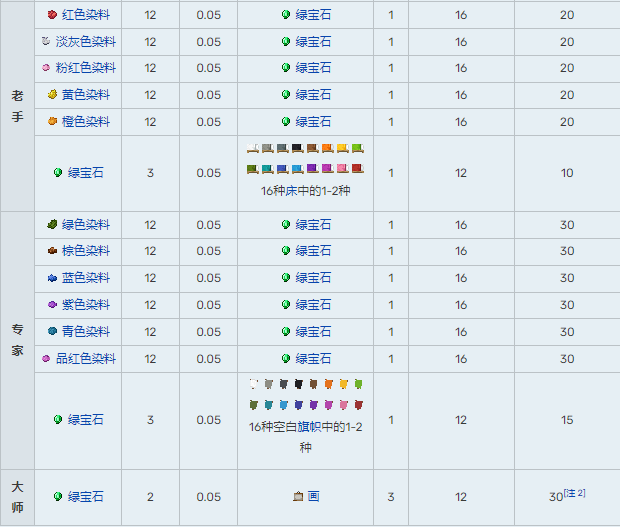Click the emerald icon in the 大师 row

point(58,497)
